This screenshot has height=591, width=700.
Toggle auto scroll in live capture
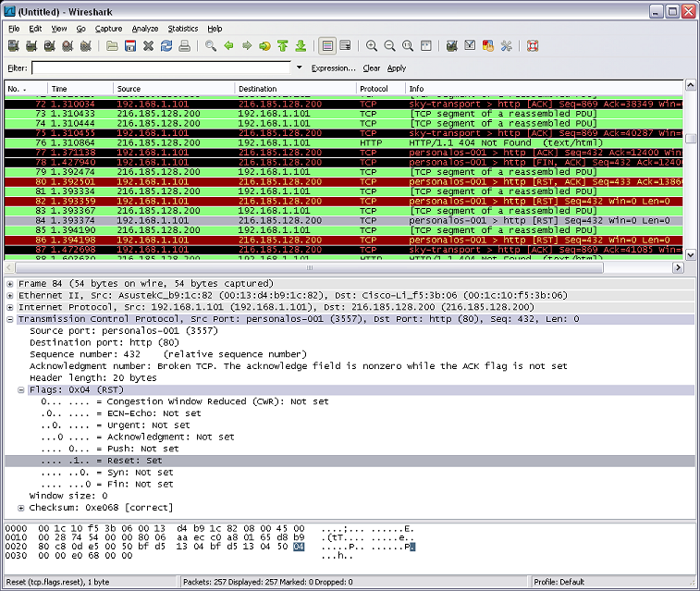[x=345, y=45]
